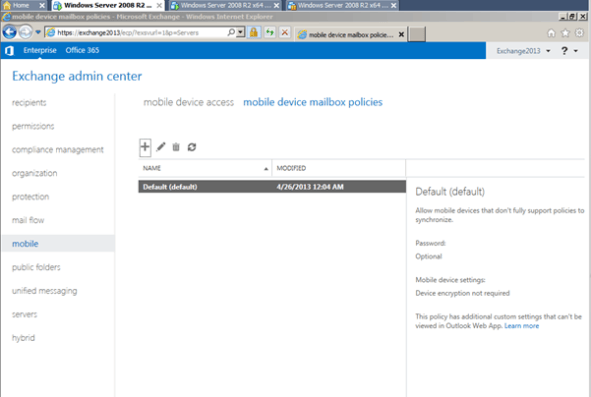Image resolution: width=591 pixels, height=397 pixels.
Task: Click the Exchange admin center heading
Action: click(77, 76)
